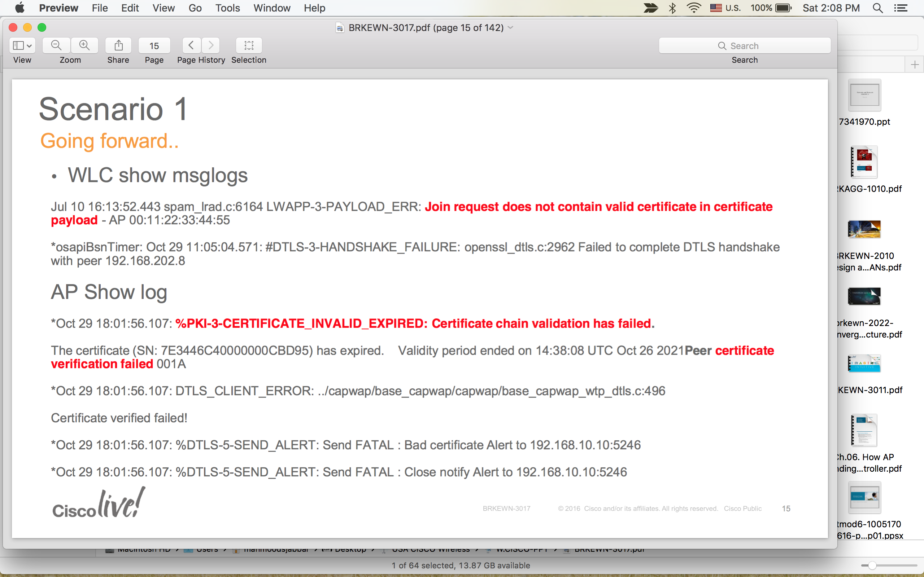Open the Wi-Fi status menu
This screenshot has height=577, width=924.
pos(693,8)
